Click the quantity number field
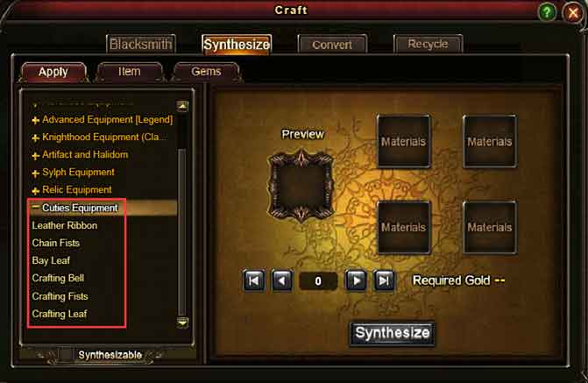This screenshot has width=588, height=383. 318,280
